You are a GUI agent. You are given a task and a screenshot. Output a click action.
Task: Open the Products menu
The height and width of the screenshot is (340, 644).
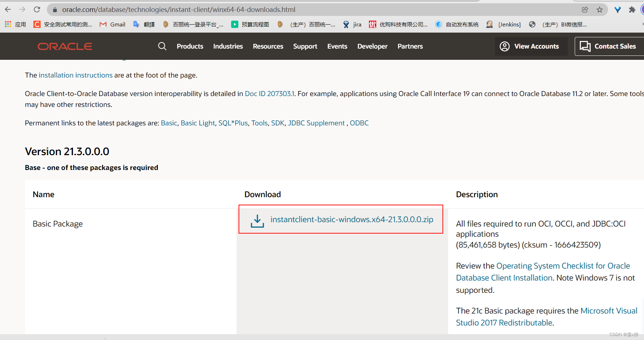190,46
